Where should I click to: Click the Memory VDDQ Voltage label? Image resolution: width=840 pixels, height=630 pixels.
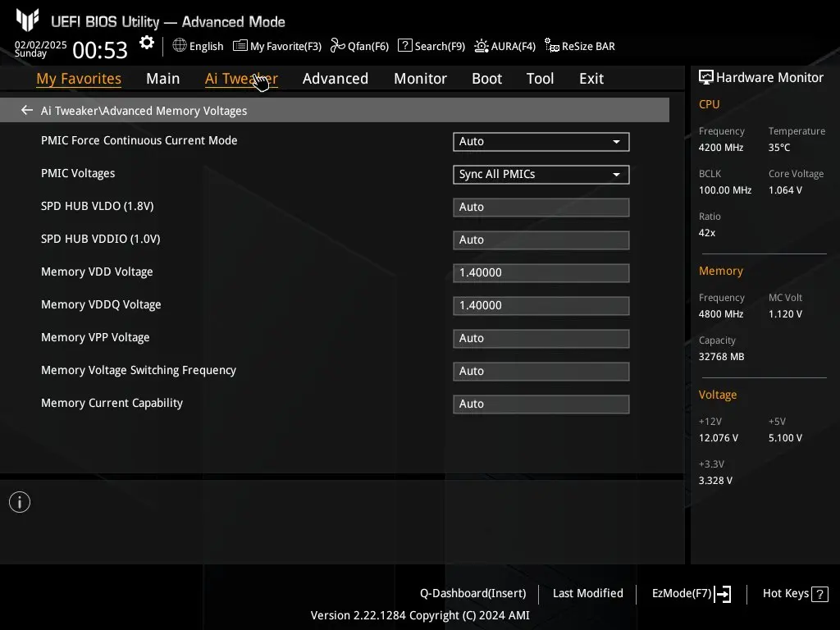pos(101,305)
